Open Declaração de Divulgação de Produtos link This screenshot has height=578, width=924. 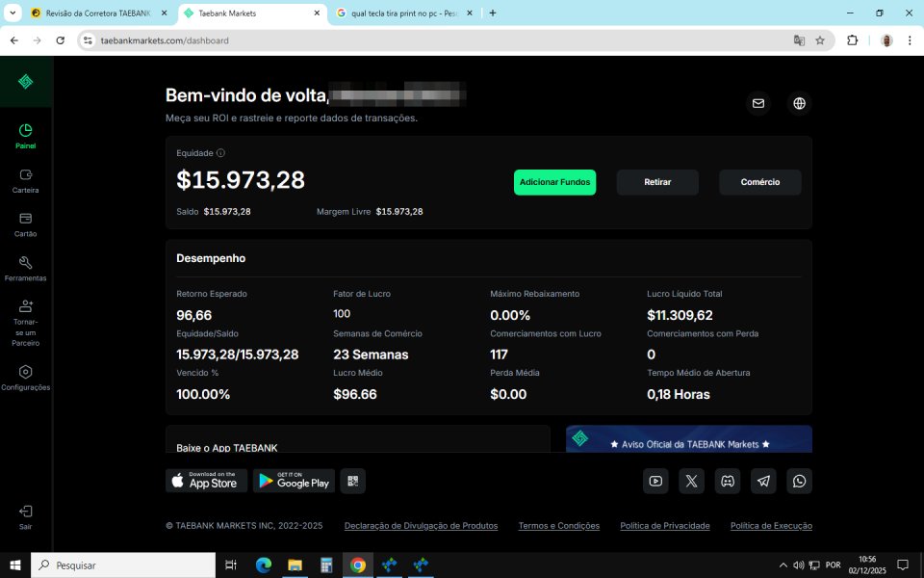point(421,526)
